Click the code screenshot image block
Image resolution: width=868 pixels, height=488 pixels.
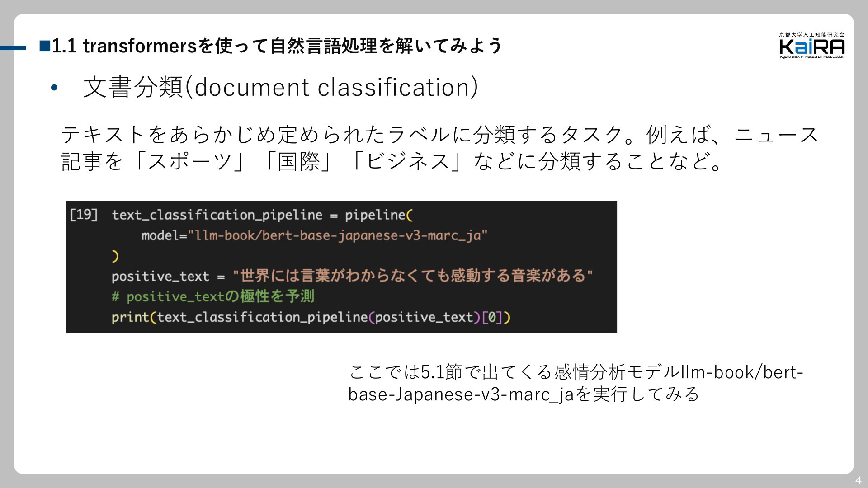coord(341,267)
